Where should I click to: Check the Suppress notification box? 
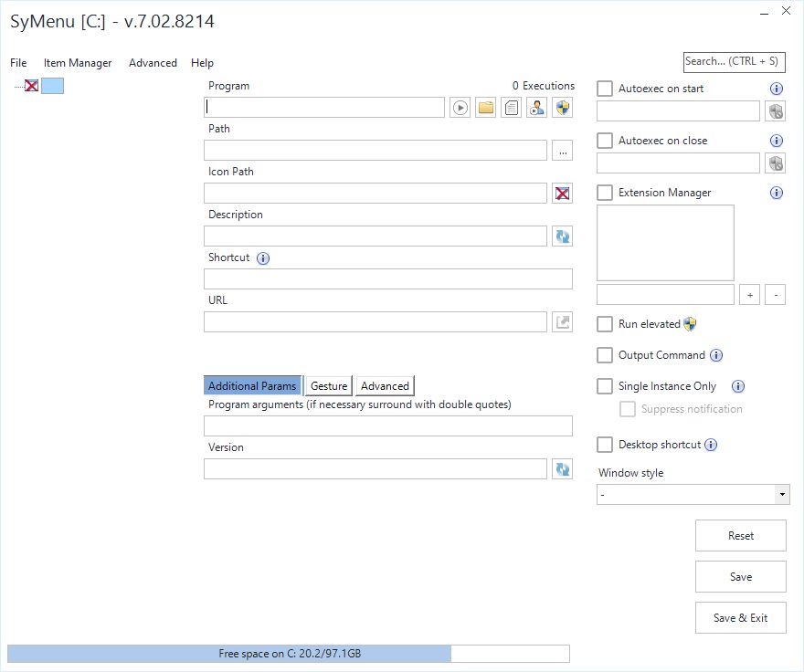pos(627,409)
